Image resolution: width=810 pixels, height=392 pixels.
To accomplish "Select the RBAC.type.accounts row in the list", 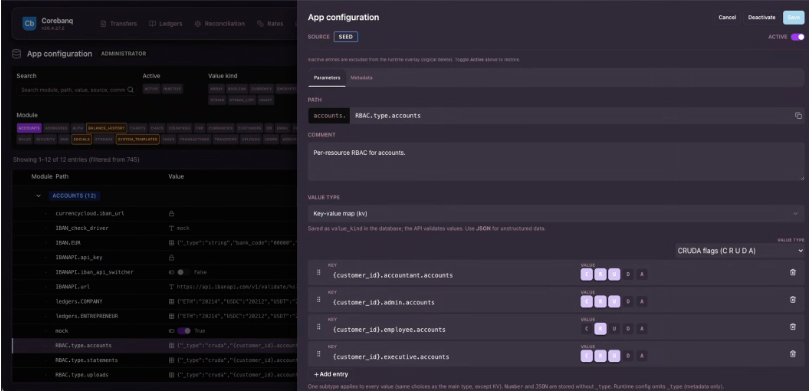I will (155, 346).
